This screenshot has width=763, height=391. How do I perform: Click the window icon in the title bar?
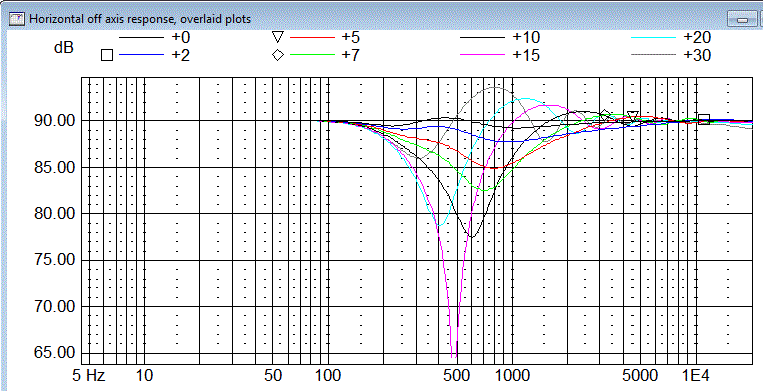pos(18,19)
